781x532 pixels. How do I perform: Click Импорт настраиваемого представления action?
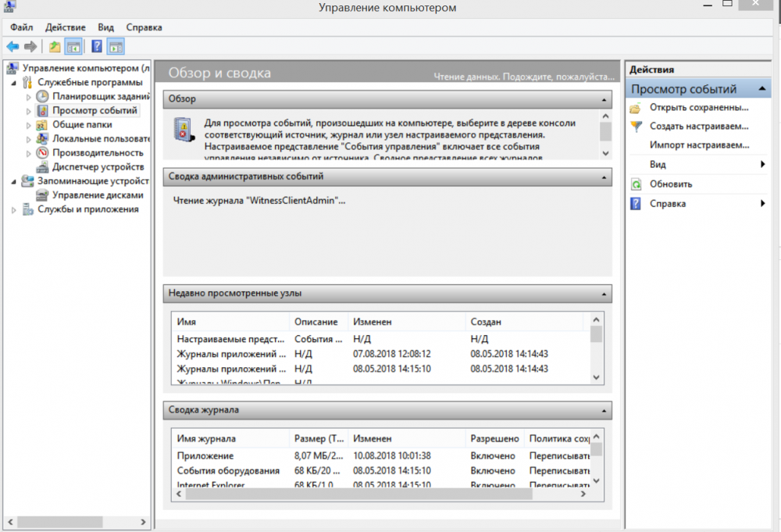tap(698, 145)
